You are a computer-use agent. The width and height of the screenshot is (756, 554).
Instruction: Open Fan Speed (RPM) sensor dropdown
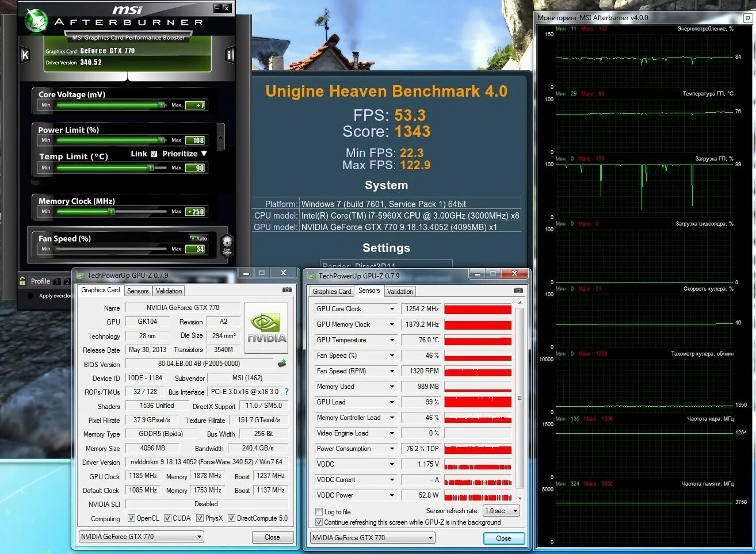pos(392,371)
